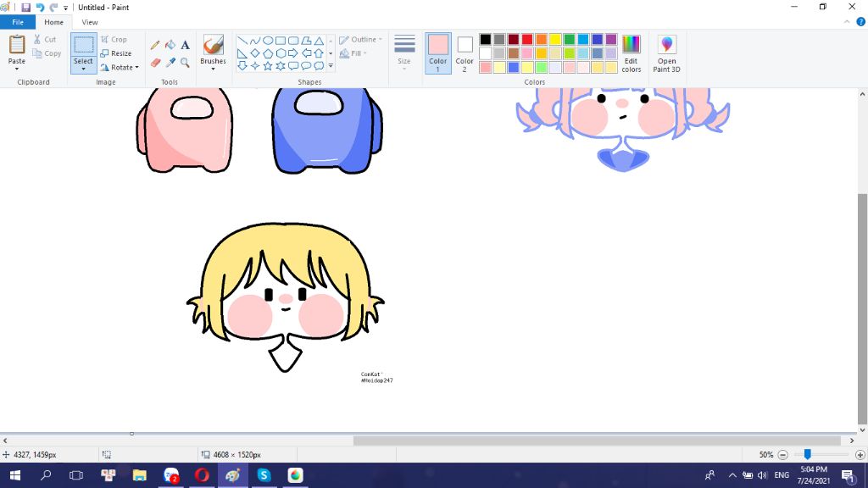Screen dimensions: 868x488
Task: Open Windows Start menu
Action: [15, 475]
